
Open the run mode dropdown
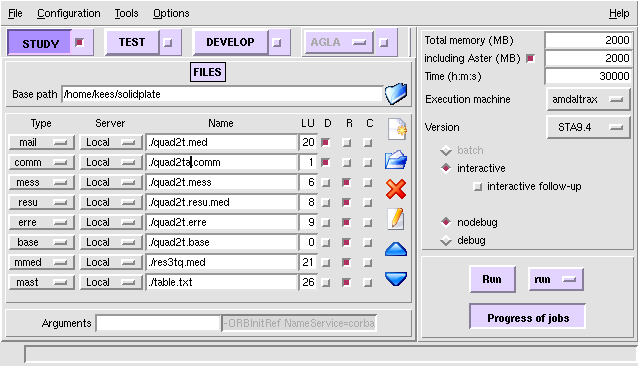(555, 279)
